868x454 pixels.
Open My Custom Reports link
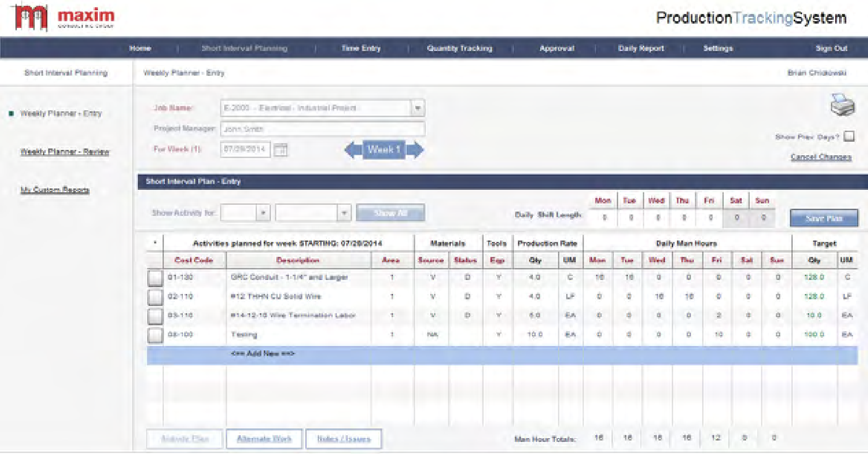coord(55,189)
